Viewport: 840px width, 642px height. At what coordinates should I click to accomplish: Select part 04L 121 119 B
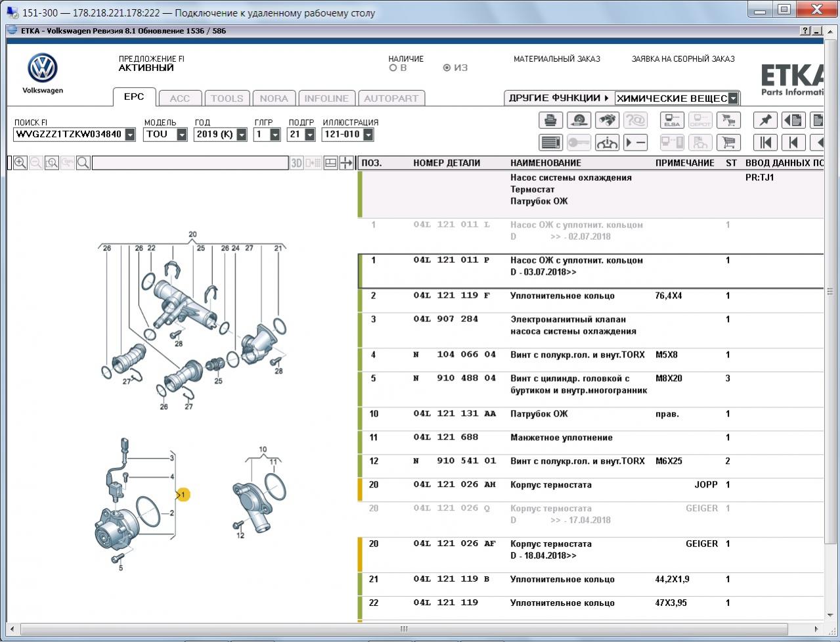pyautogui.click(x=451, y=580)
